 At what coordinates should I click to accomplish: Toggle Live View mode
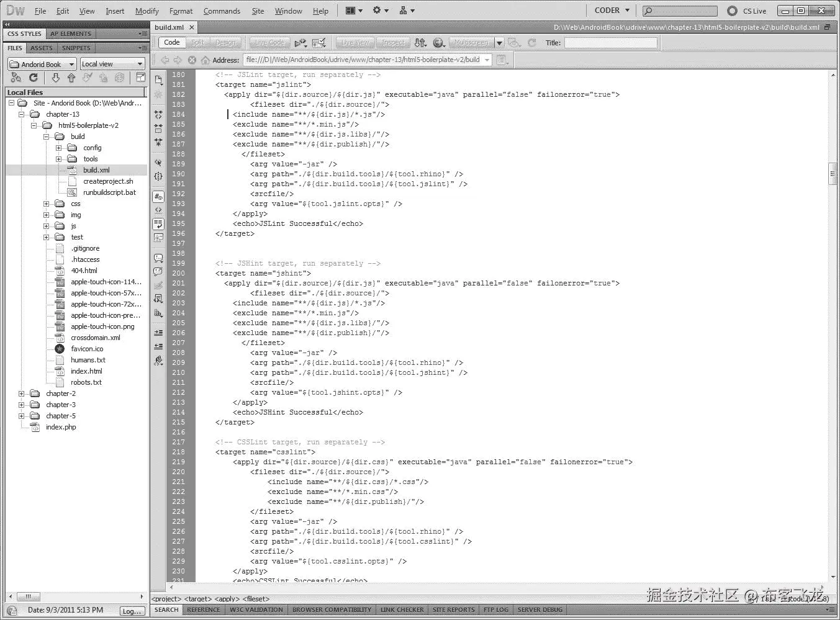click(x=355, y=42)
